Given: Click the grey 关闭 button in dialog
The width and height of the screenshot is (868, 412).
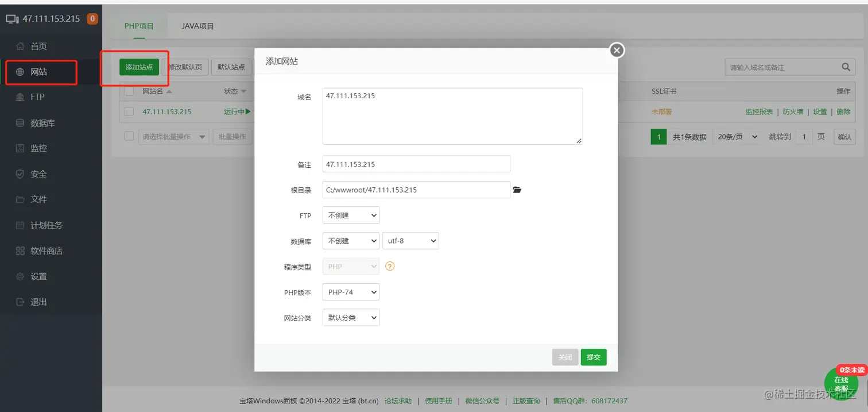Looking at the screenshot, I should [565, 357].
